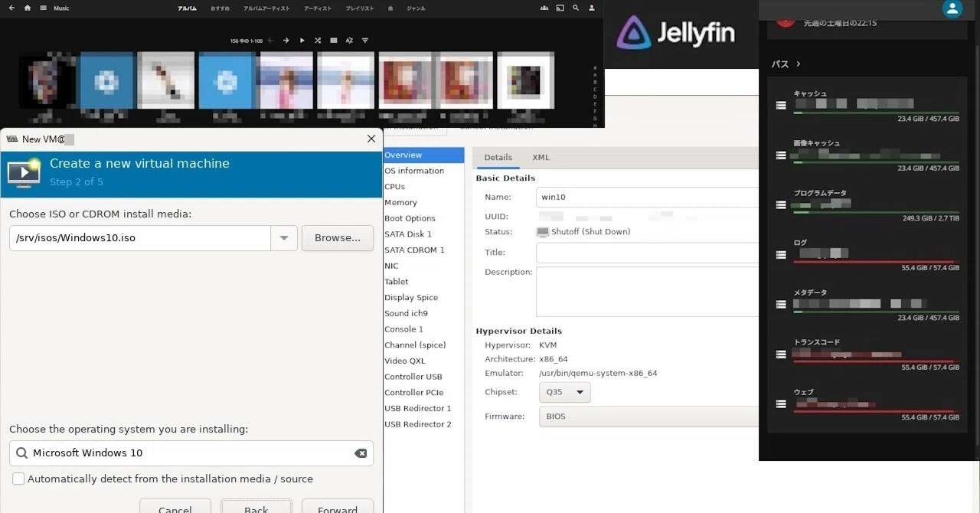Viewport: 980px width, 513px height.
Task: Close the New VM dialog
Action: point(371,139)
